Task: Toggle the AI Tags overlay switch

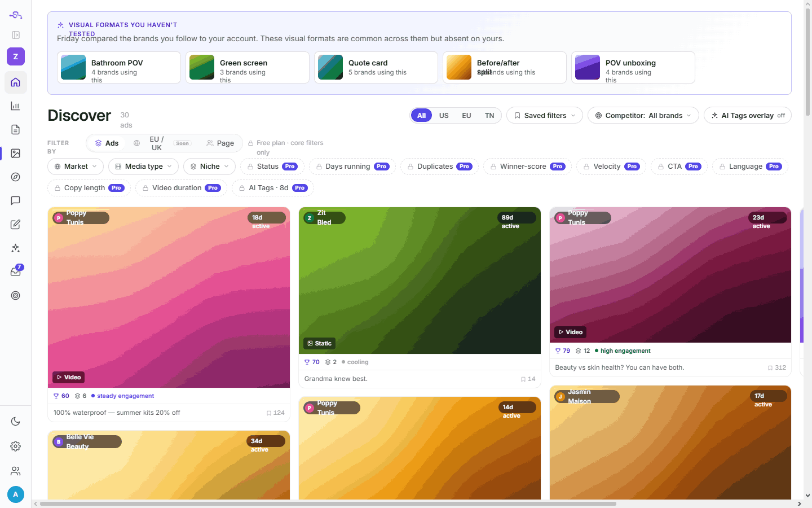Action: pyautogui.click(x=748, y=116)
